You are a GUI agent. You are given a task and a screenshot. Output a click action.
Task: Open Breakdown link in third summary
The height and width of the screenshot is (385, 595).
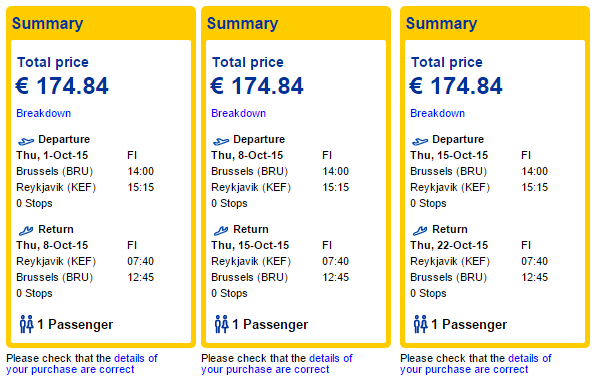point(438,113)
